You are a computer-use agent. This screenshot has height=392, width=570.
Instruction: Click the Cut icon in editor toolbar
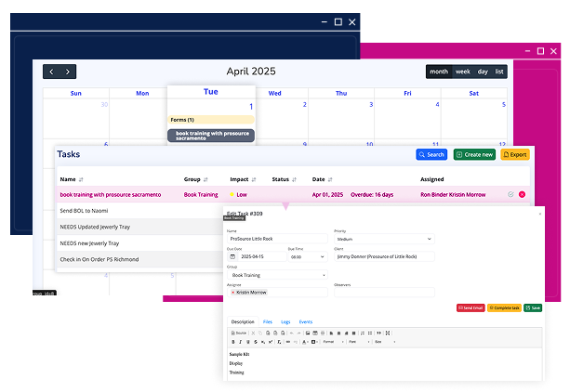pos(253,333)
